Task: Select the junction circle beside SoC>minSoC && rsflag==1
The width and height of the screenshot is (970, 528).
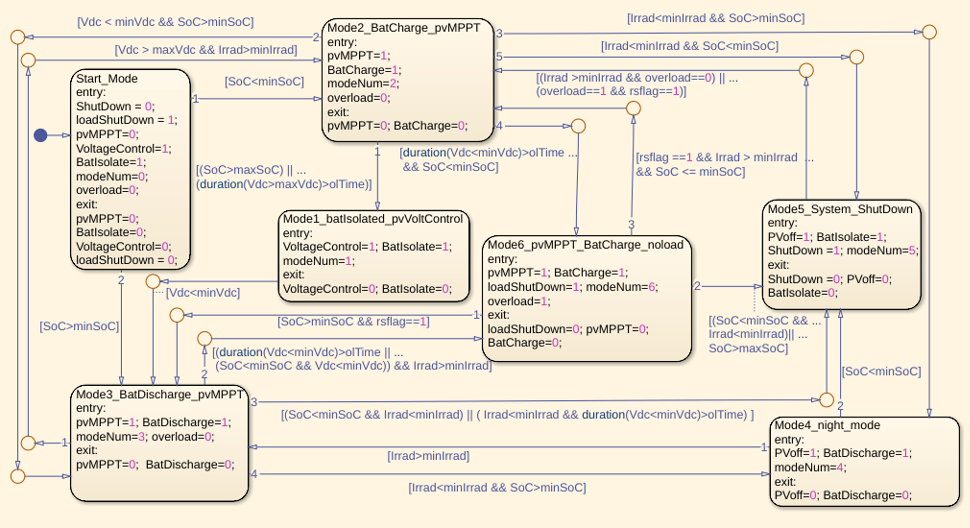Action: 177,315
